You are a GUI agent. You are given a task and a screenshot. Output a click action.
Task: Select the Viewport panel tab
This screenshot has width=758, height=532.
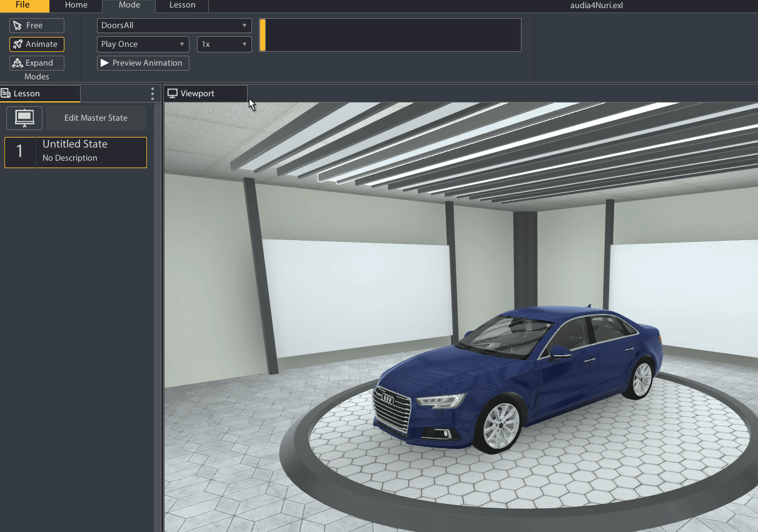(206, 94)
